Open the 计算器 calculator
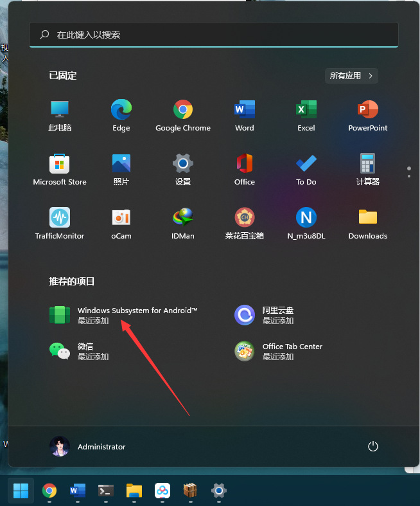This screenshot has height=506, width=420. [368, 170]
